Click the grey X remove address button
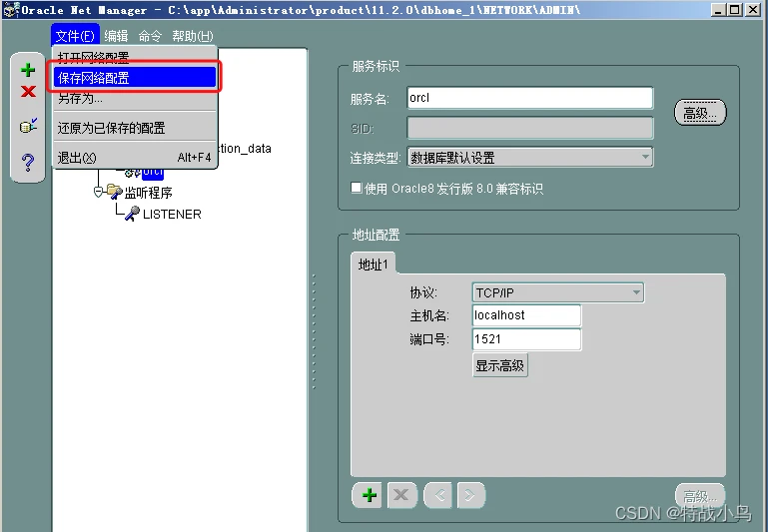The width and height of the screenshot is (768, 532). tap(401, 495)
